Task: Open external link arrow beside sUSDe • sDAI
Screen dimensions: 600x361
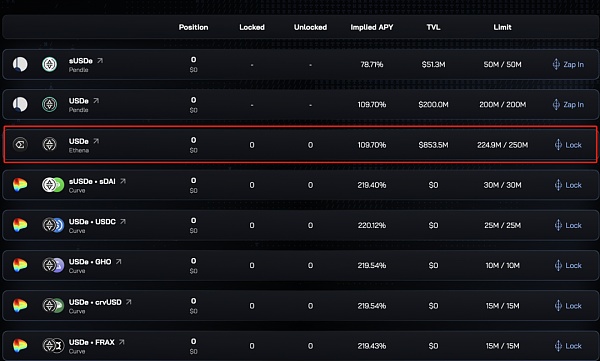Action: point(123,181)
